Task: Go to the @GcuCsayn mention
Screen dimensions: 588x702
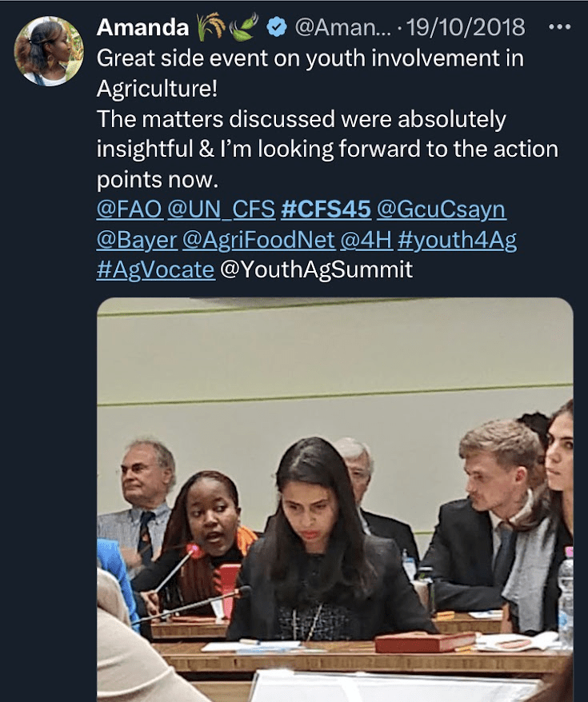Action: tap(441, 209)
